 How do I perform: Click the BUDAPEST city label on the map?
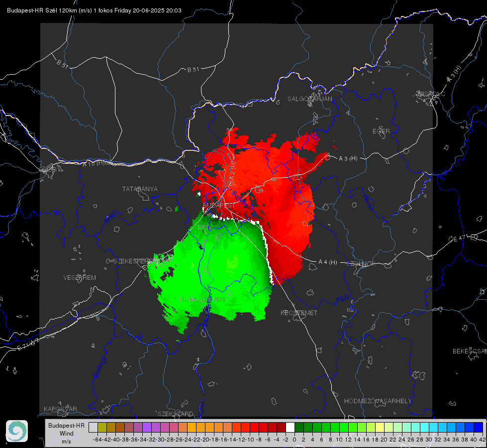[219, 206]
